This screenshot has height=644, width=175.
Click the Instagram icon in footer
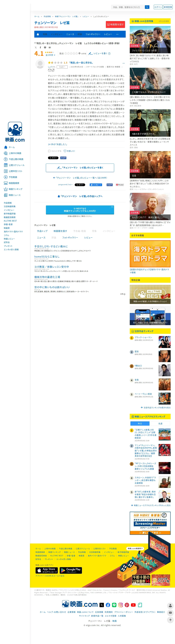pyautogui.click(x=121, y=605)
